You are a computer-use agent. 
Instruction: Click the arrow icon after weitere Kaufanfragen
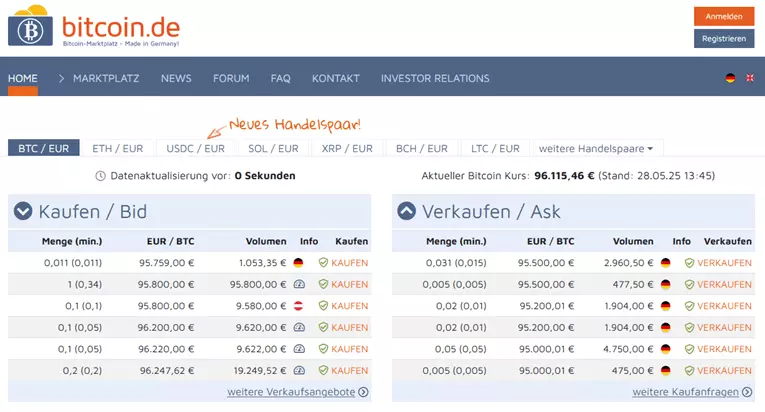point(747,392)
